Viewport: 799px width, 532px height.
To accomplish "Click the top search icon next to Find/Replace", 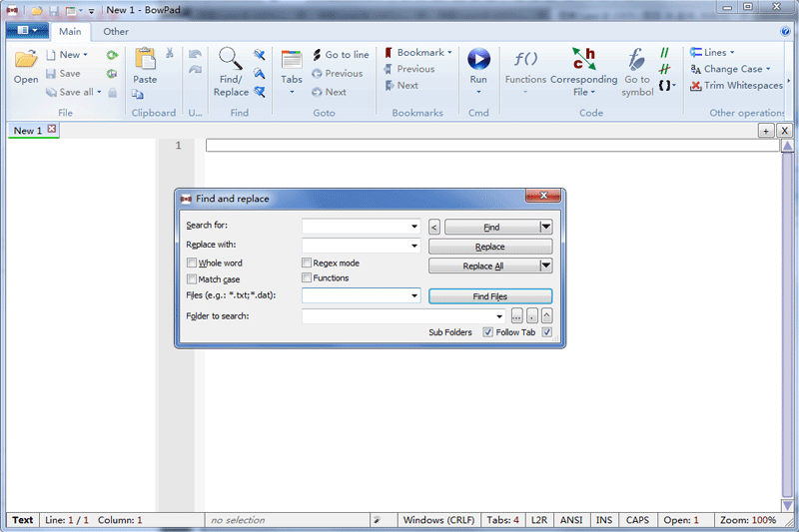I will pos(260,55).
